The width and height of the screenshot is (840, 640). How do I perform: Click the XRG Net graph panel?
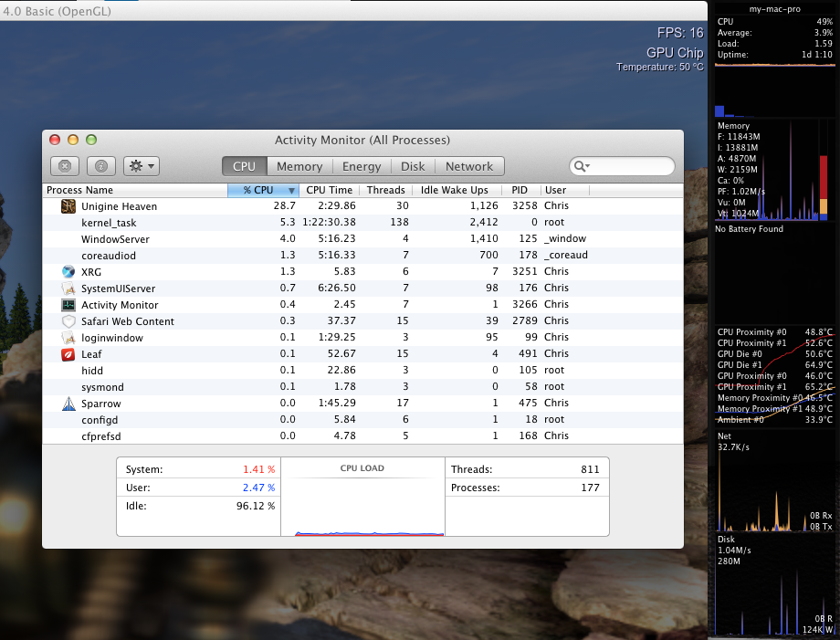774,481
